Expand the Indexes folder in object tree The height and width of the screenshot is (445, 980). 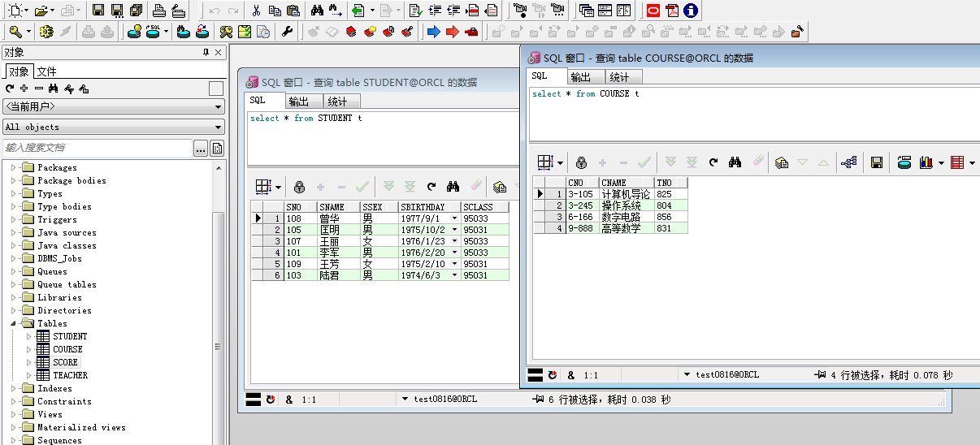(14, 388)
